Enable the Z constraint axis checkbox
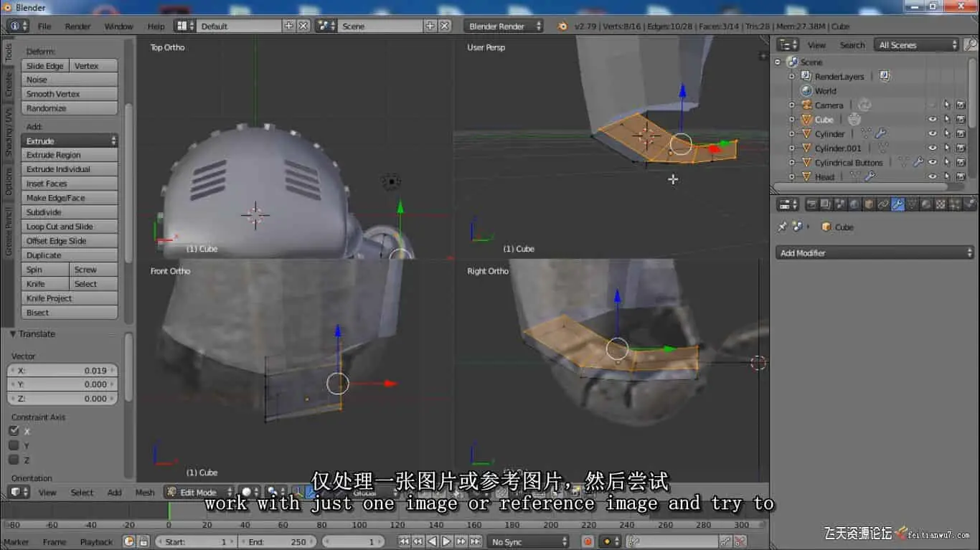Viewport: 980px width, 550px height. click(x=14, y=460)
